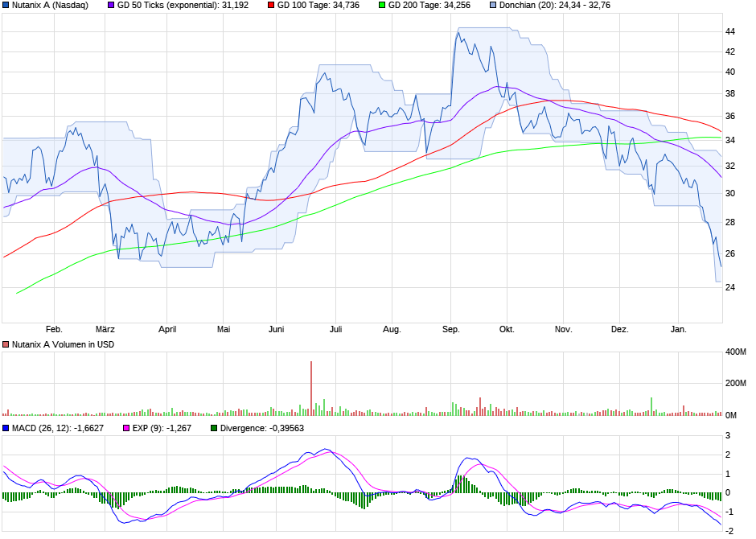Click the MACD axis label 3
This screenshot has width=756, height=539.
[728, 436]
